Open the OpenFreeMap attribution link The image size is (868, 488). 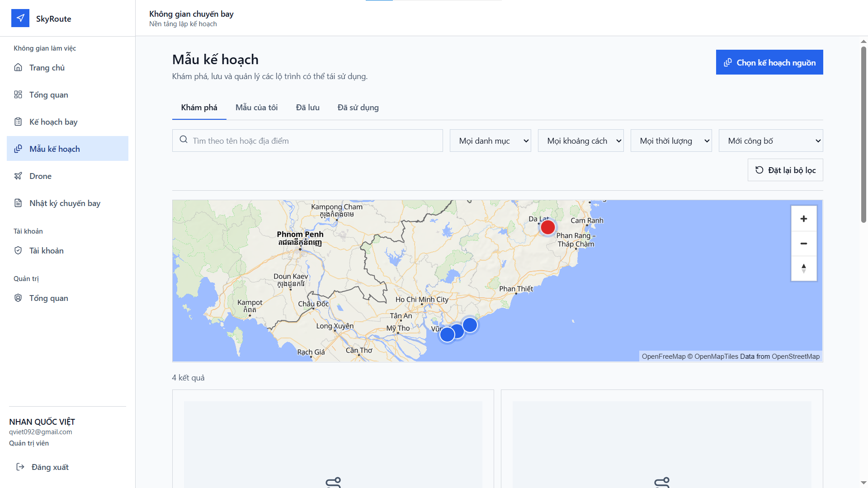663,357
